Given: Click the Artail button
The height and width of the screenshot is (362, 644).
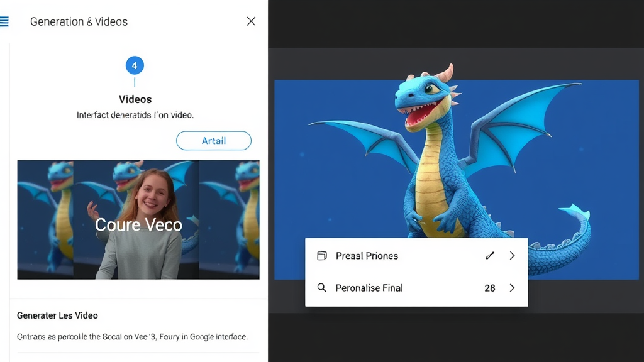Looking at the screenshot, I should pos(213,140).
